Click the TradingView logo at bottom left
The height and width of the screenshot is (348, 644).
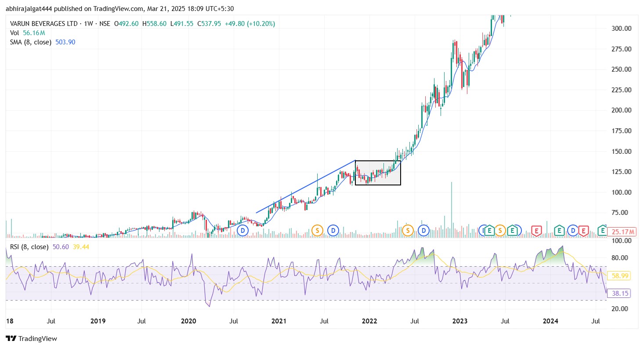tap(31, 338)
